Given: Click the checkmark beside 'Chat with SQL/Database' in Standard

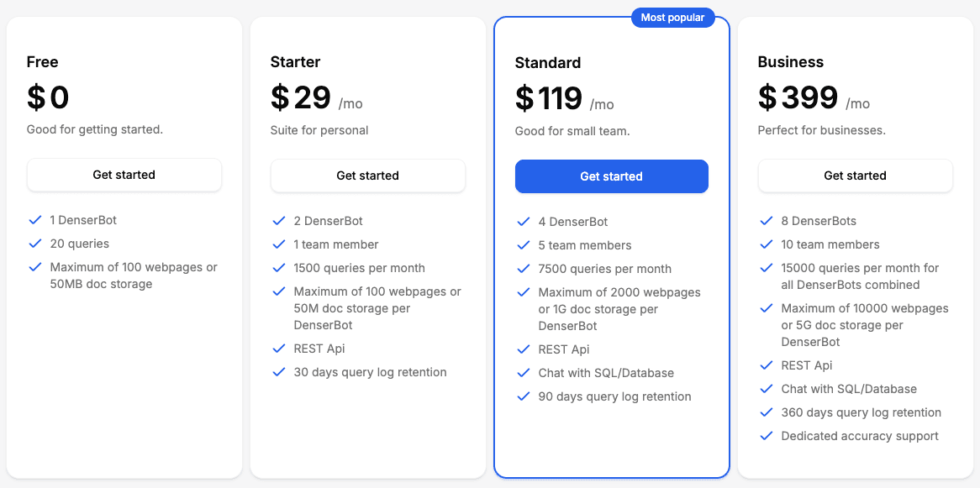Looking at the screenshot, I should pyautogui.click(x=523, y=372).
